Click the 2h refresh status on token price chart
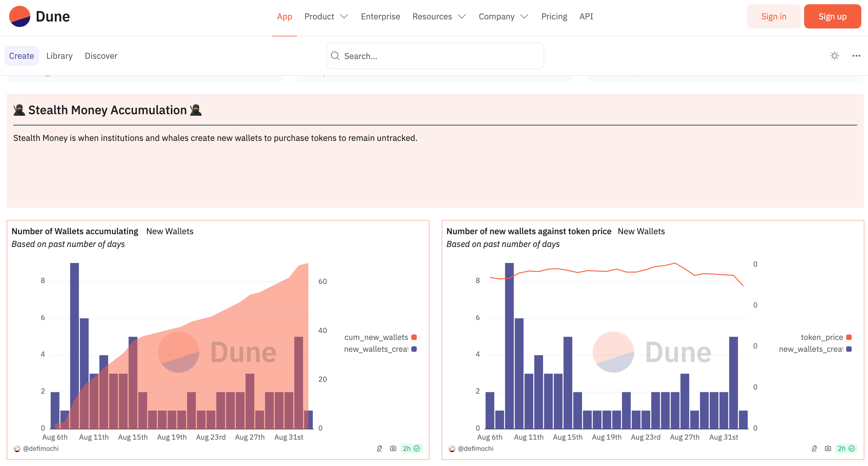Image resolution: width=868 pixels, height=466 pixels. coord(846,448)
